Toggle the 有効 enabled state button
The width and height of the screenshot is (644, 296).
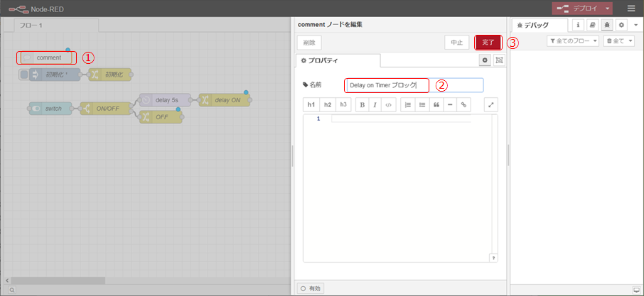tap(312, 288)
